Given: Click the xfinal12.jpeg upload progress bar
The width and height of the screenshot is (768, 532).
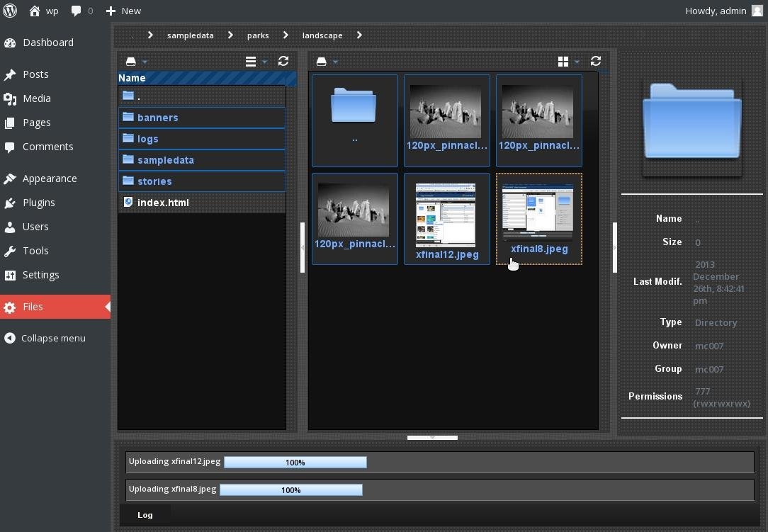Looking at the screenshot, I should [x=295, y=462].
